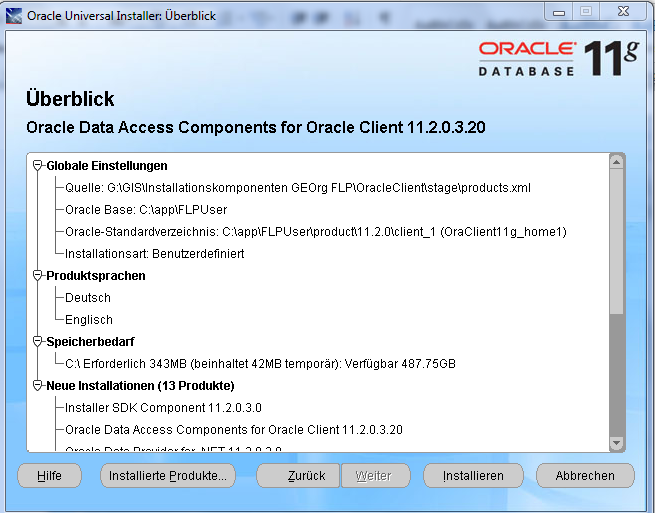Collapse the Globale Einstellungen node
655x513 pixels.
38,165
